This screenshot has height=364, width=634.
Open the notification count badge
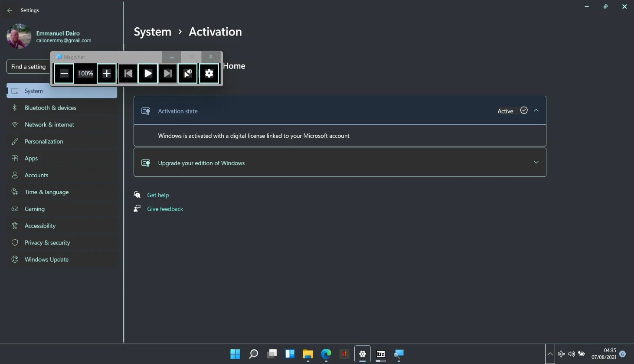(x=623, y=354)
